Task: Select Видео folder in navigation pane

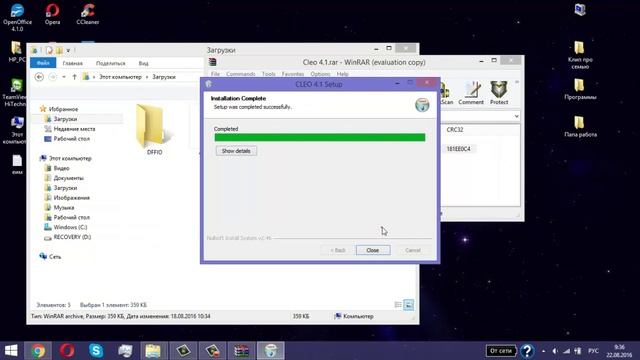Action: click(x=61, y=168)
